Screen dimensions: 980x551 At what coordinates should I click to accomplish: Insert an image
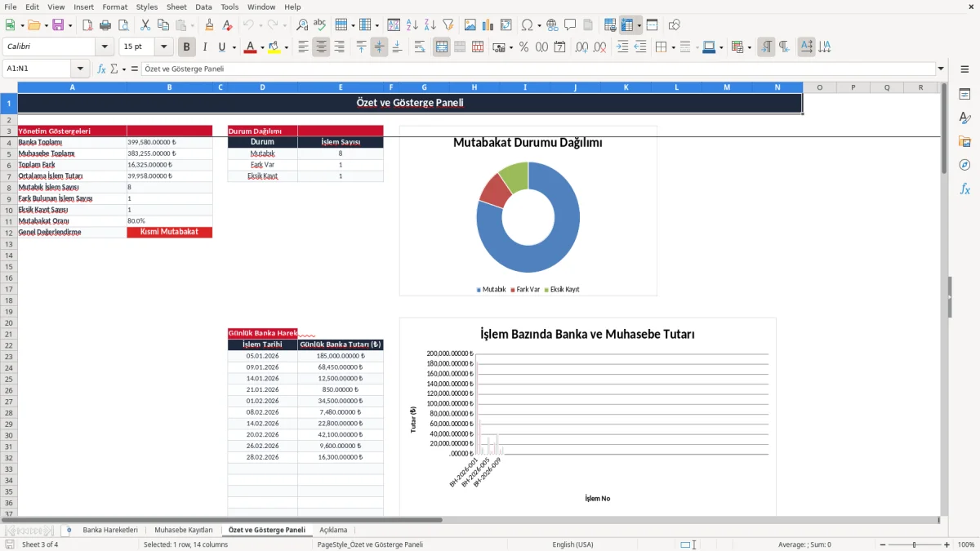(470, 25)
